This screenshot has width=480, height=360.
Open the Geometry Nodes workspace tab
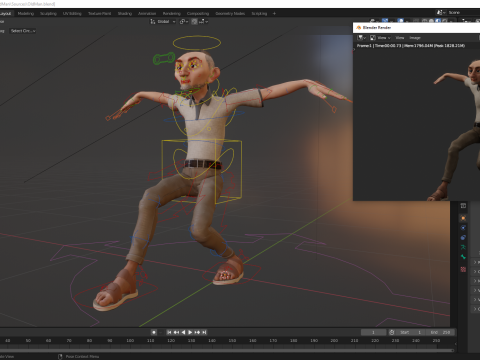click(x=230, y=14)
